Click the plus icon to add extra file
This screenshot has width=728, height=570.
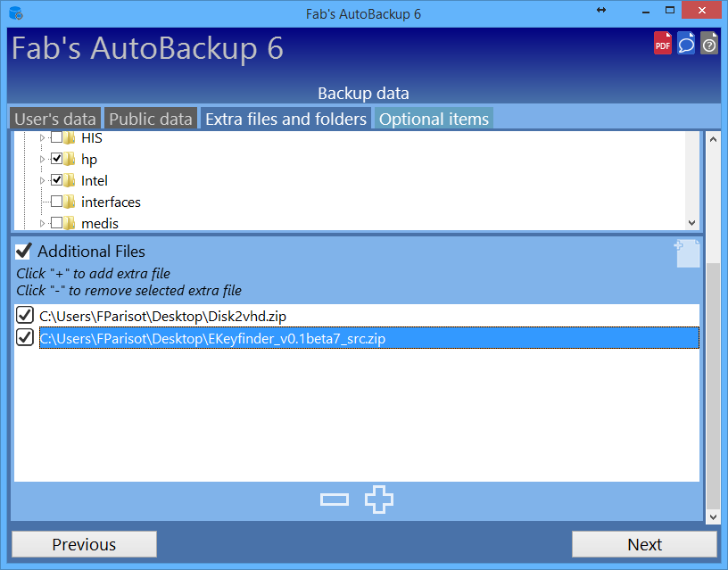click(379, 500)
